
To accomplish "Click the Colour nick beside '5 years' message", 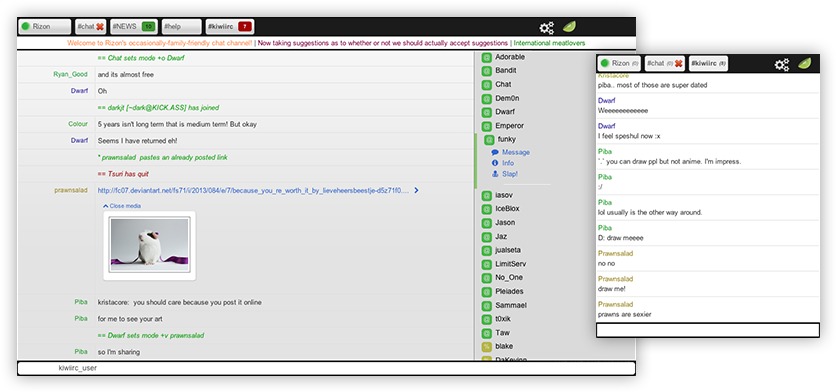I will click(78, 124).
